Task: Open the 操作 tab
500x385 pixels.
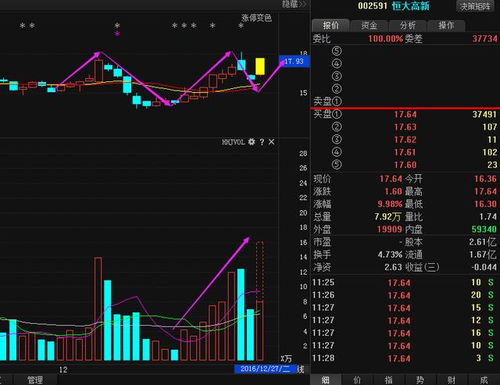Action: [446, 25]
